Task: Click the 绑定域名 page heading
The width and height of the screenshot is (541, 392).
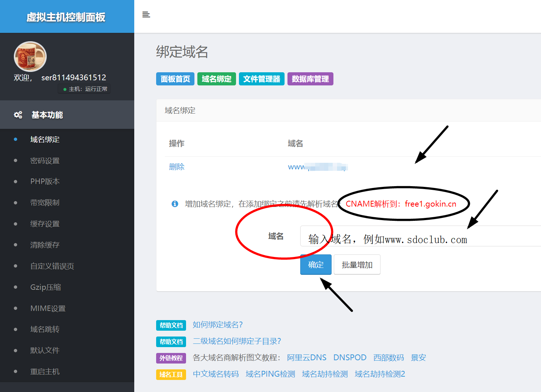Action: 182,52
